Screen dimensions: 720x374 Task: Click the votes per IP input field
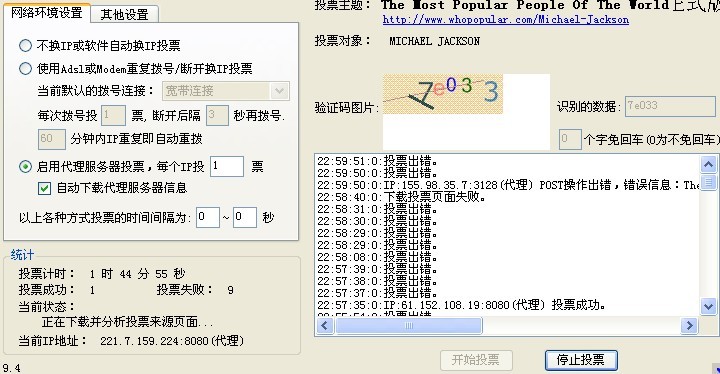click(x=227, y=166)
